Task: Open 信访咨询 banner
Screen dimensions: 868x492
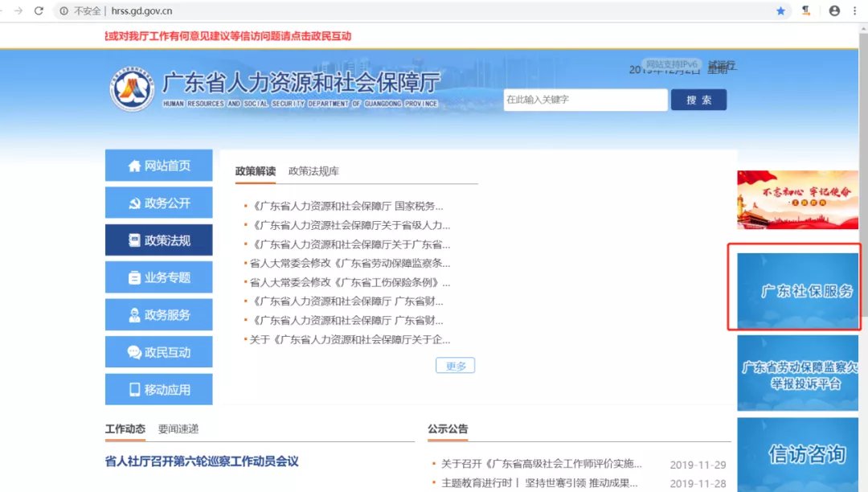Action: [x=797, y=454]
